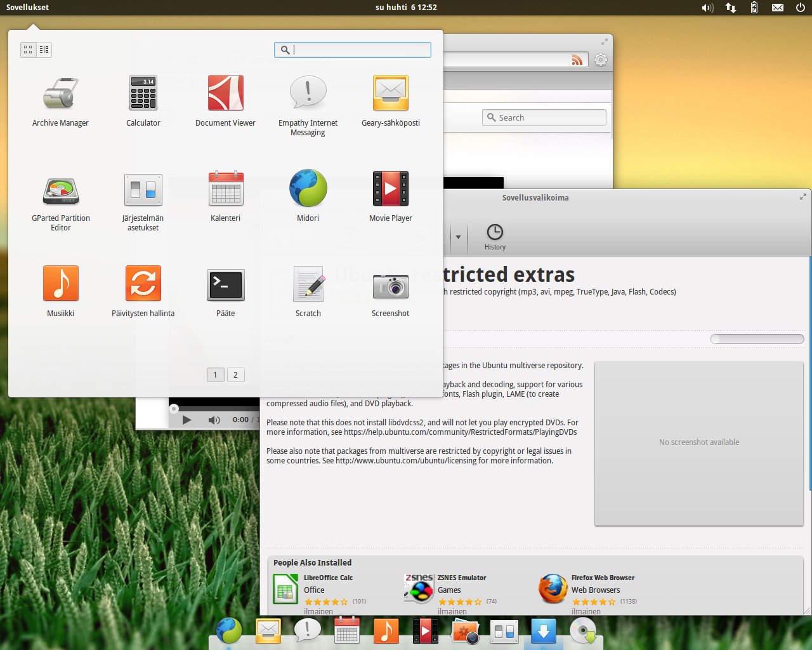Open the software center from the dock

click(x=544, y=631)
